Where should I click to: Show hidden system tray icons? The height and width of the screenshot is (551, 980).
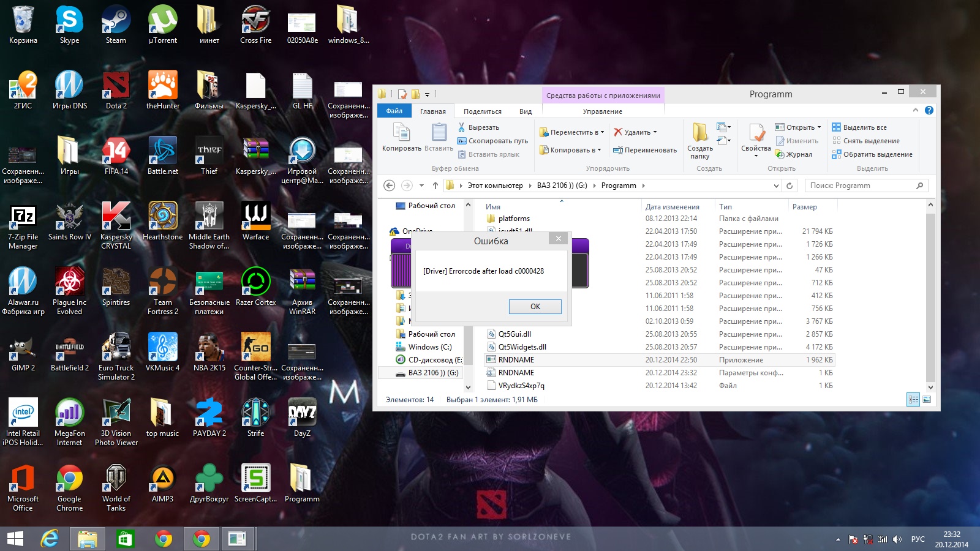(x=838, y=539)
